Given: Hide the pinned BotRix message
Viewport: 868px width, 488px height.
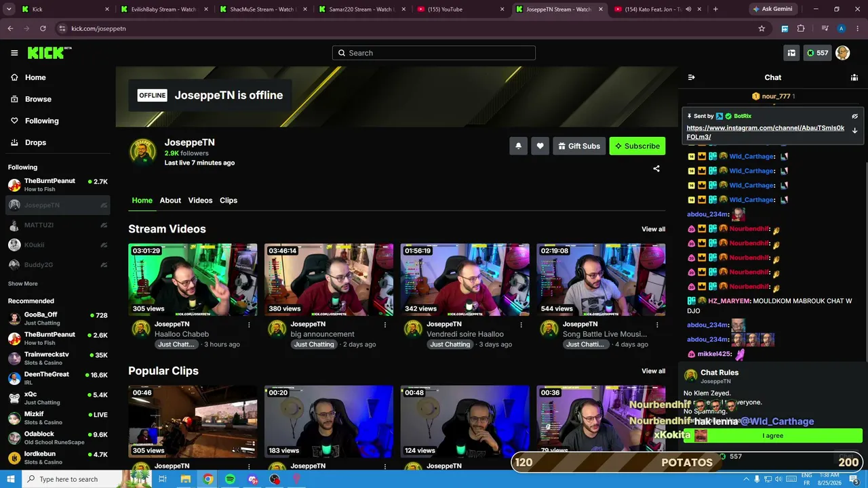Looking at the screenshot, I should [x=854, y=116].
